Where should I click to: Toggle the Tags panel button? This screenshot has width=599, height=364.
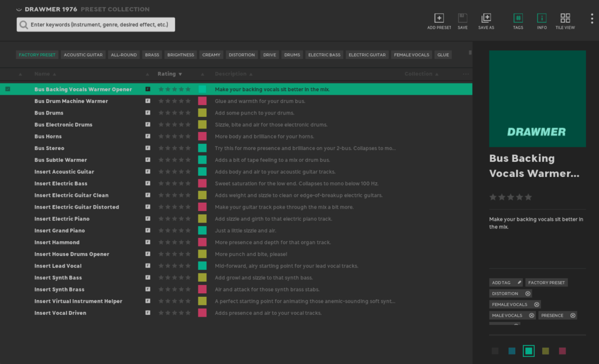(x=518, y=18)
